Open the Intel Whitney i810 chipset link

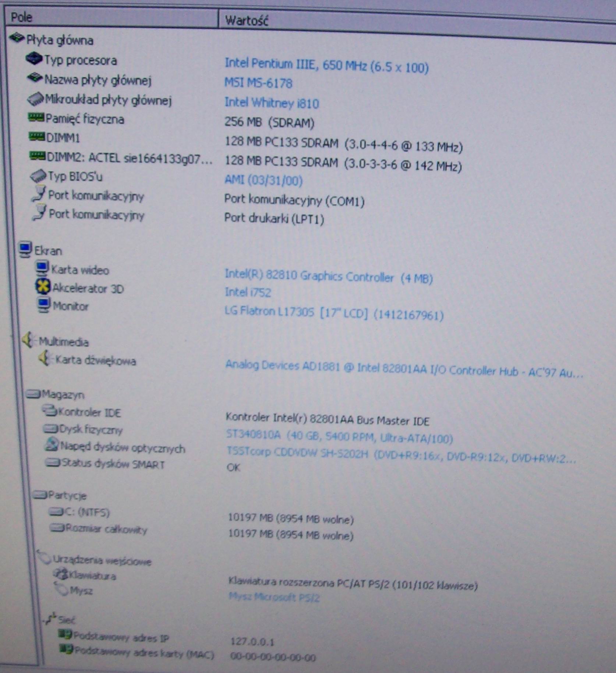click(x=272, y=103)
